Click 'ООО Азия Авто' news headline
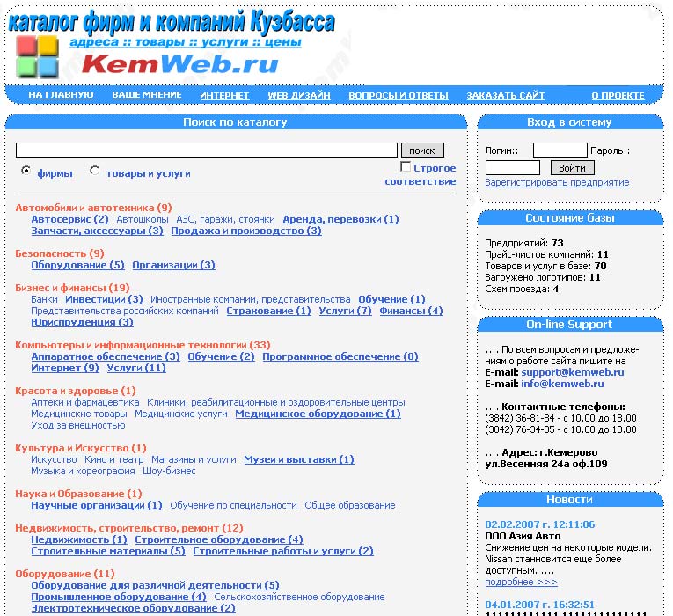 pyautogui.click(x=523, y=537)
